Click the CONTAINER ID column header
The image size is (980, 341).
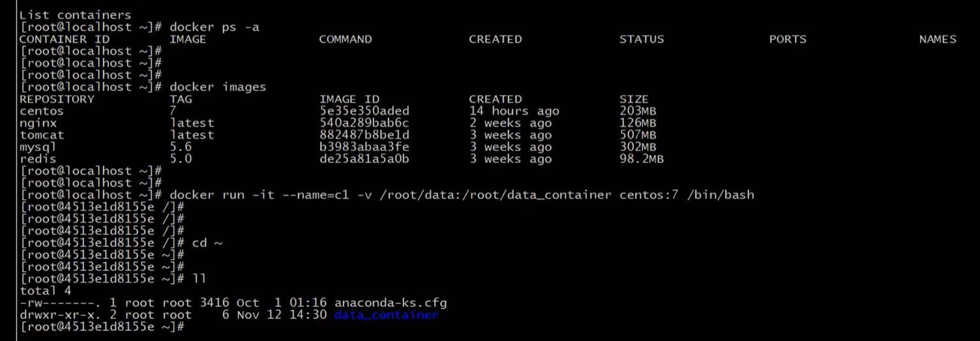pos(56,40)
